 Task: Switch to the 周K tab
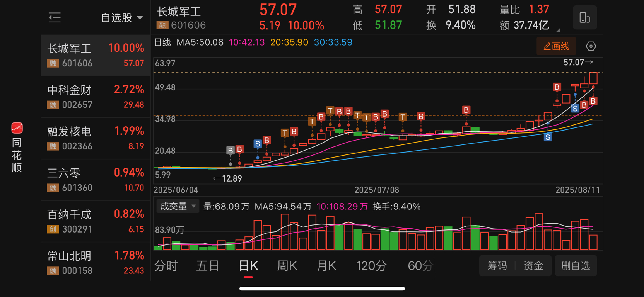(287, 266)
